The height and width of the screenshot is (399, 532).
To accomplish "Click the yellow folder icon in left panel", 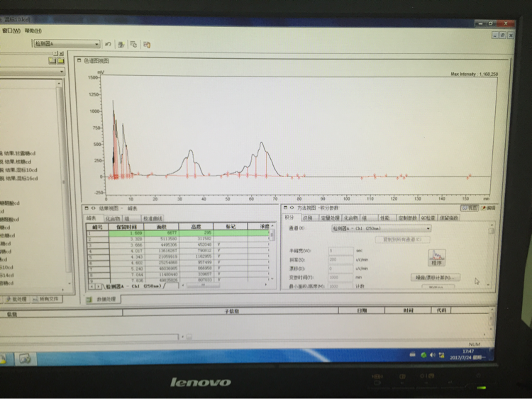I will coord(61,61).
